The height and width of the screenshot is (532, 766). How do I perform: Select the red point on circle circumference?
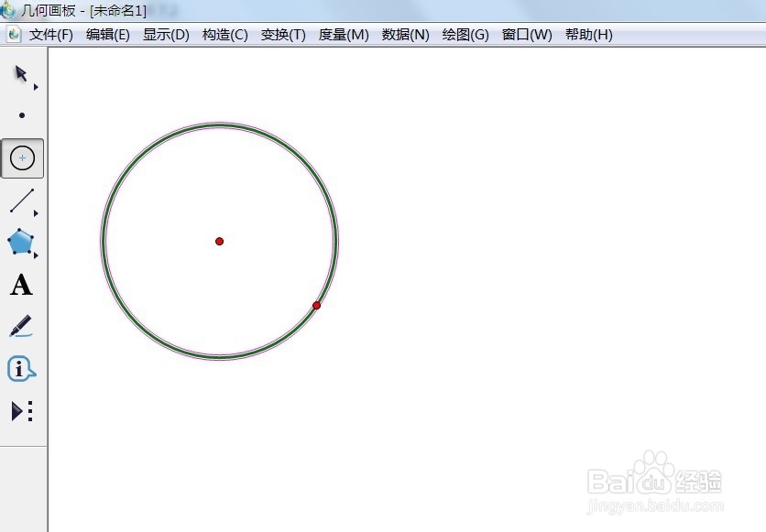(316, 306)
